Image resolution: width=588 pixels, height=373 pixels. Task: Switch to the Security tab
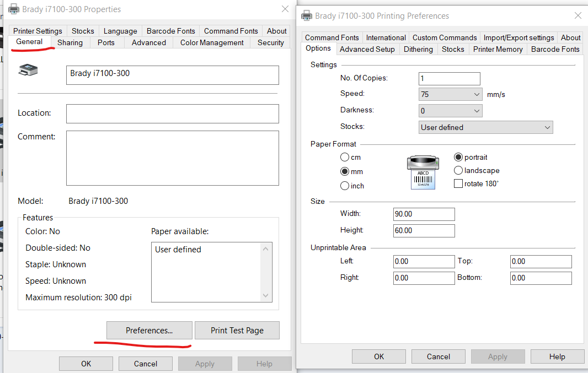point(271,42)
